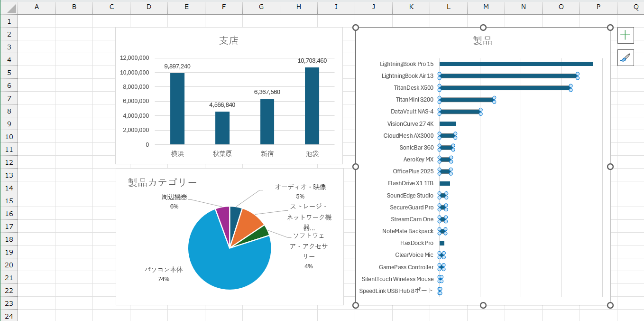Select column A header

tap(37, 7)
